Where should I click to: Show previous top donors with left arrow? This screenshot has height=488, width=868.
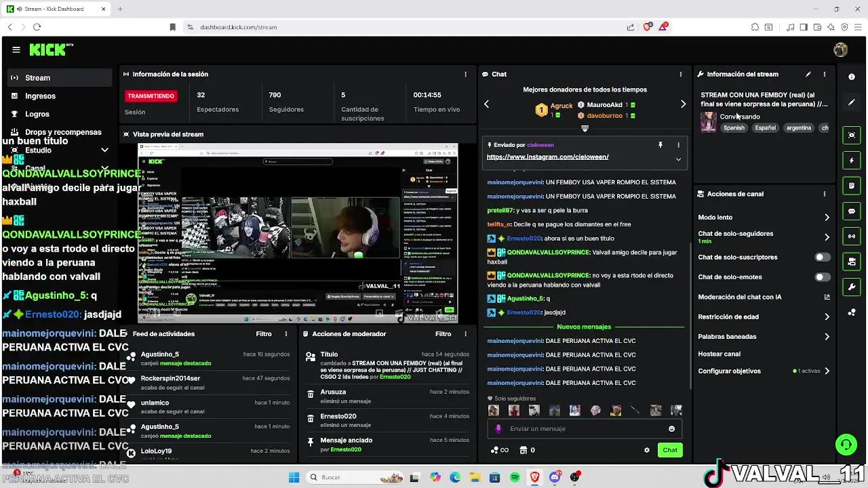[486, 104]
